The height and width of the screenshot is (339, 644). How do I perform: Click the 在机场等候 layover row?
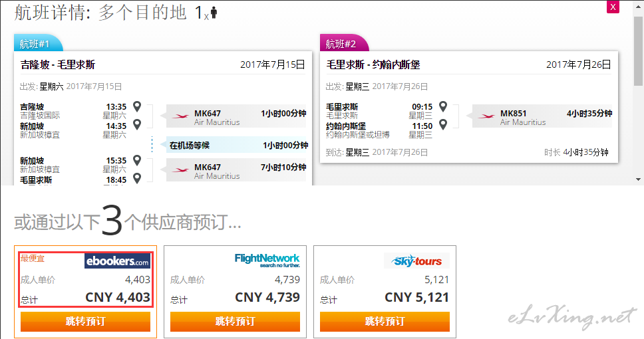tap(236, 146)
